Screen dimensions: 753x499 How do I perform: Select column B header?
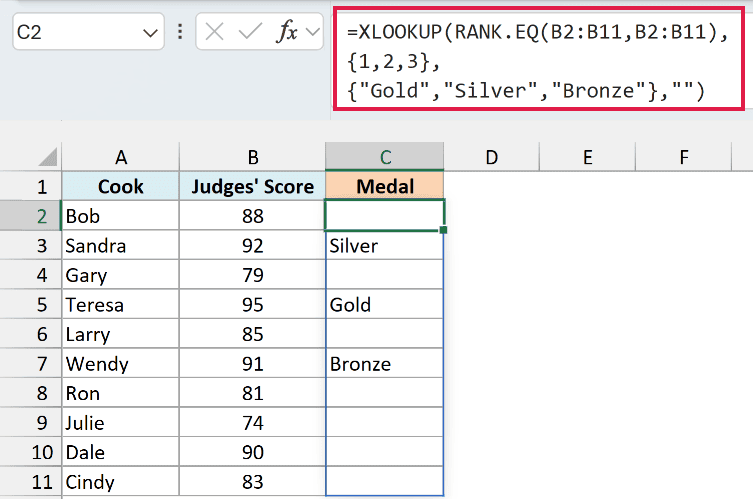pos(253,157)
